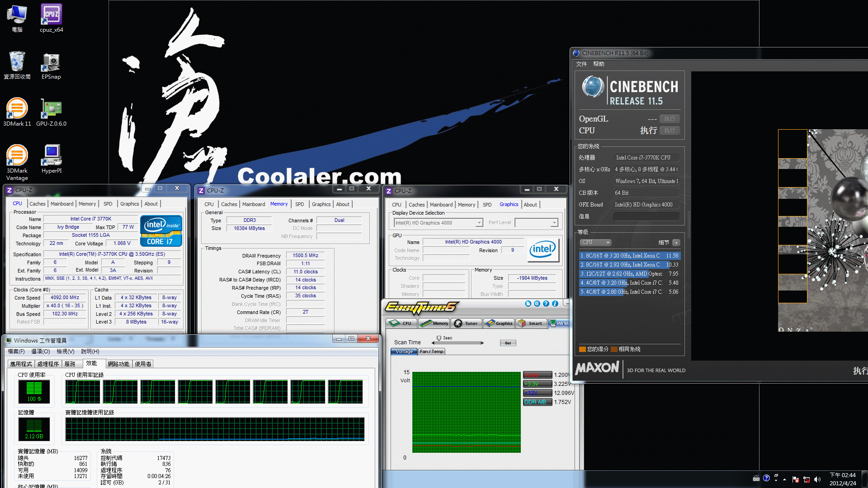Image resolution: width=868 pixels, height=488 pixels.
Task: Run the OpenGL test in Cinebench
Action: 670,119
